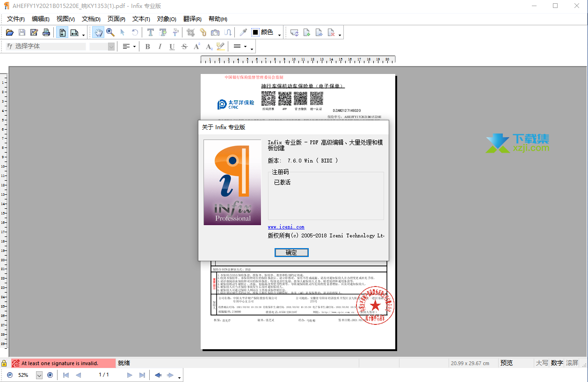The image size is (588, 382).
Task: Click the text highlighter icon
Action: tap(221, 46)
